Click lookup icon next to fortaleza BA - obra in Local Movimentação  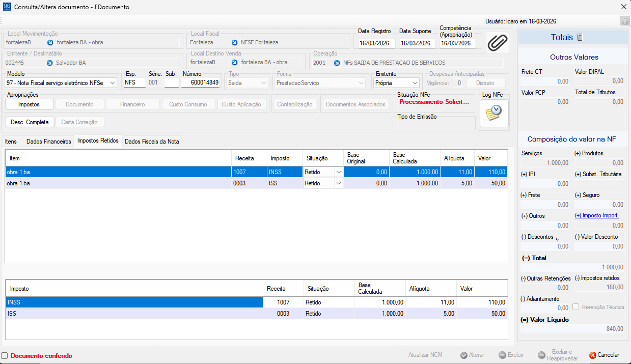(x=50, y=42)
